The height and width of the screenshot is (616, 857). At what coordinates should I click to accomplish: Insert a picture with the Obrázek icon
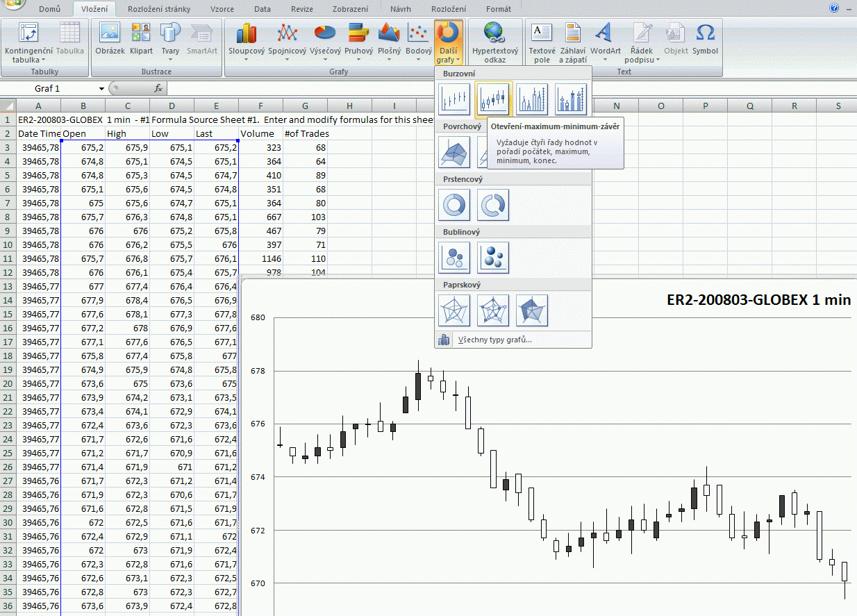pyautogui.click(x=110, y=40)
